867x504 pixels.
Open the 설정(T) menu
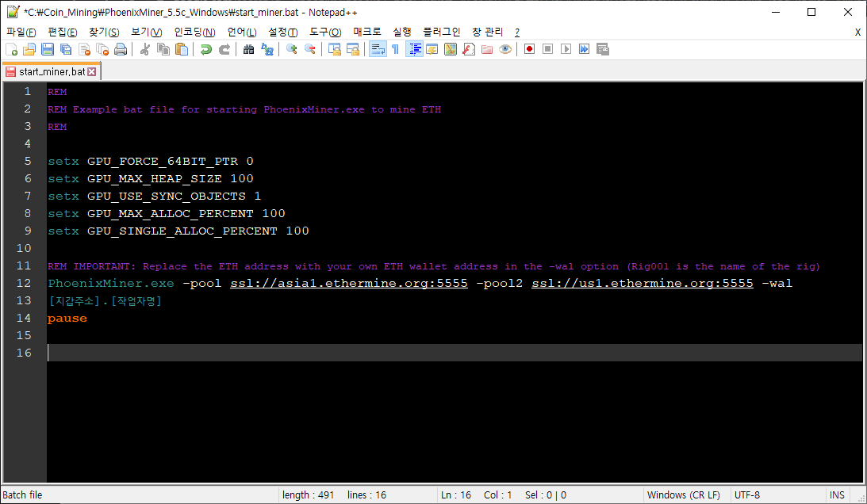(x=282, y=32)
